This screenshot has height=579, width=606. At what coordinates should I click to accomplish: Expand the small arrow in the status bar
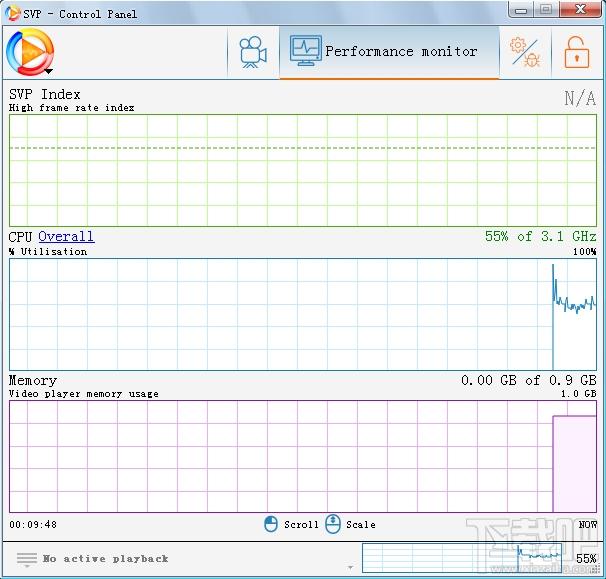(x=351, y=567)
